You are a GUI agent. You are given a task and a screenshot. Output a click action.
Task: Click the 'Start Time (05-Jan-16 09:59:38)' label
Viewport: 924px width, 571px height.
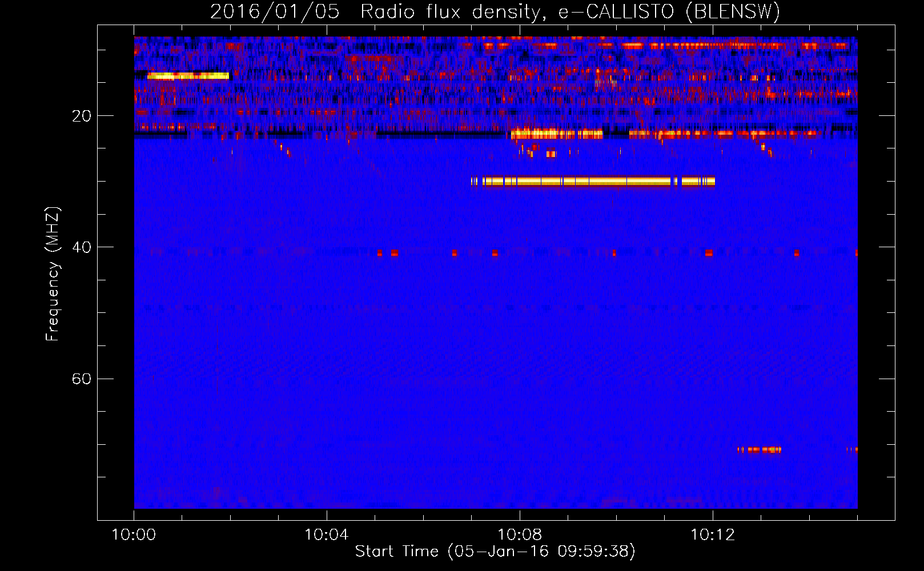495,552
